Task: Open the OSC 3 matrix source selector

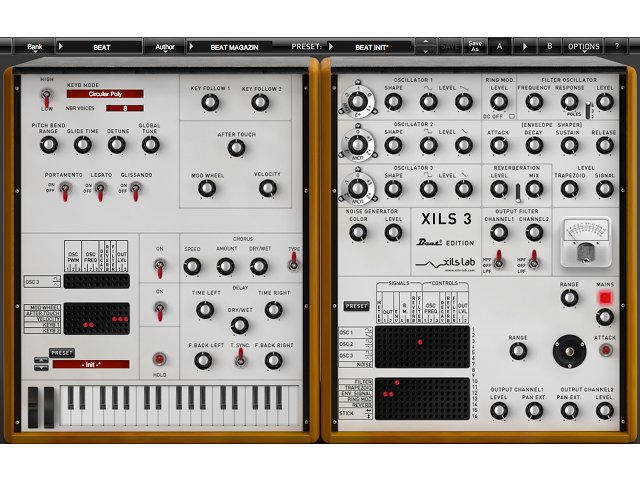Action: pos(42,282)
